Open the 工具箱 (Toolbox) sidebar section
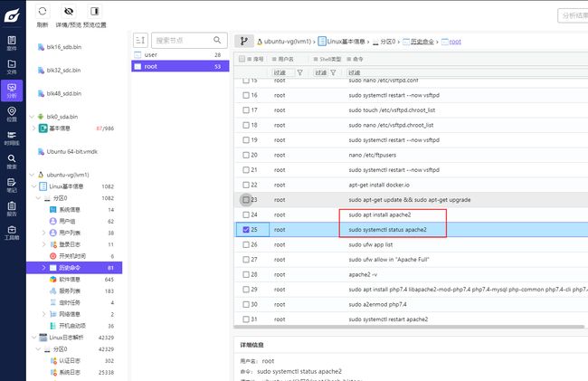 (x=12, y=233)
